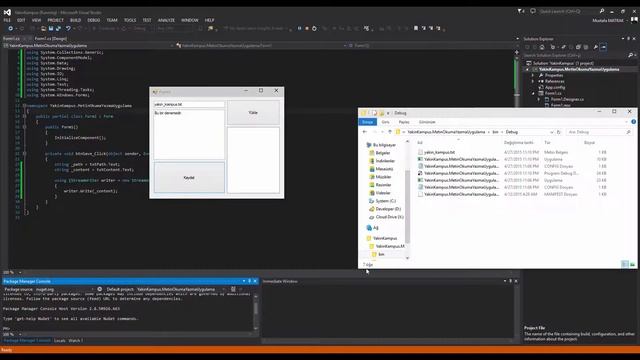Open the PROJECT menu
The height and width of the screenshot is (360, 640).
point(56,20)
